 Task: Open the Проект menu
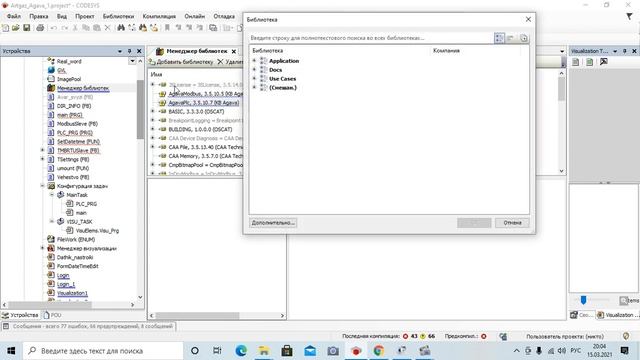(84, 16)
